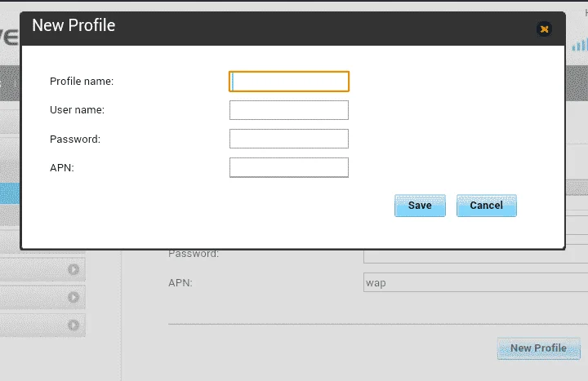
Task: Select the highlighted blue sidebar item
Action: click(x=10, y=193)
